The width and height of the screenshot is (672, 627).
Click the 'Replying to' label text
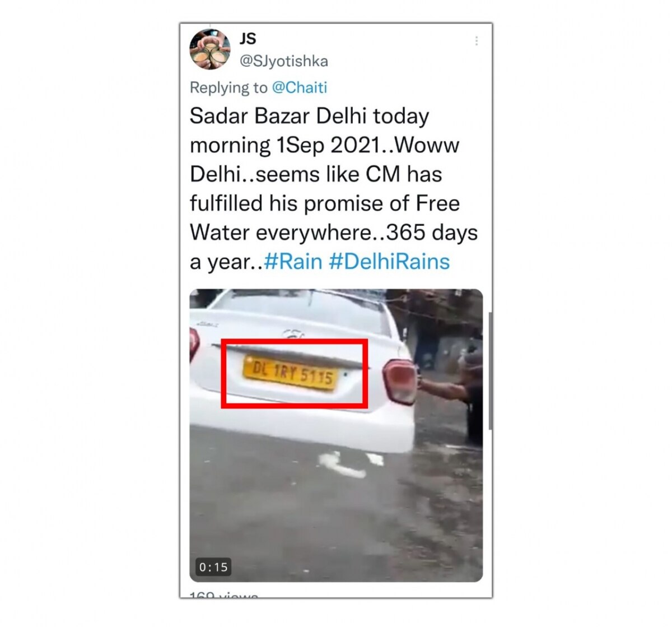(x=228, y=87)
